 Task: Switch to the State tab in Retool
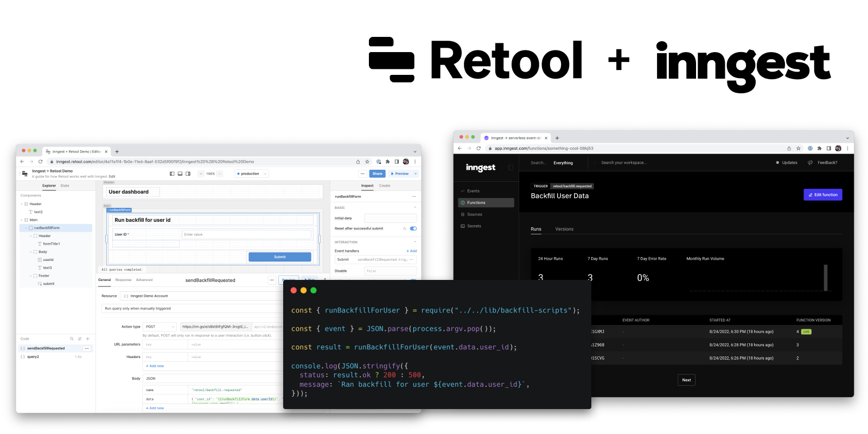[65, 186]
